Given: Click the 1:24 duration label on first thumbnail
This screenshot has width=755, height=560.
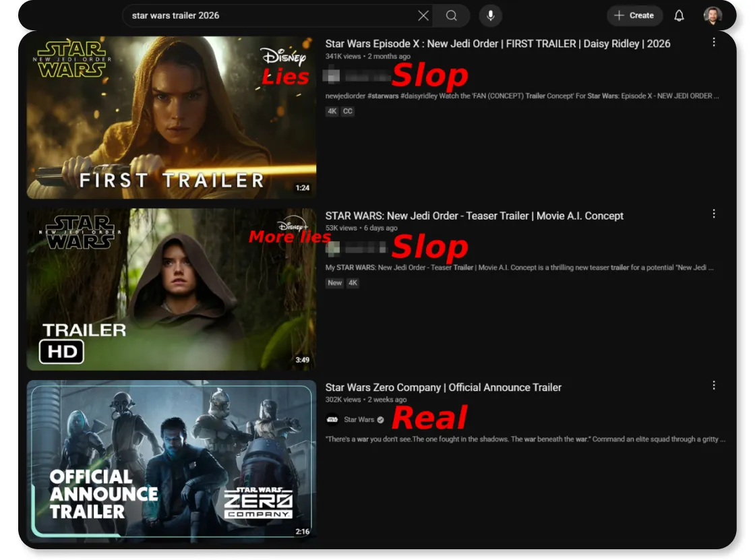Looking at the screenshot, I should (x=303, y=188).
